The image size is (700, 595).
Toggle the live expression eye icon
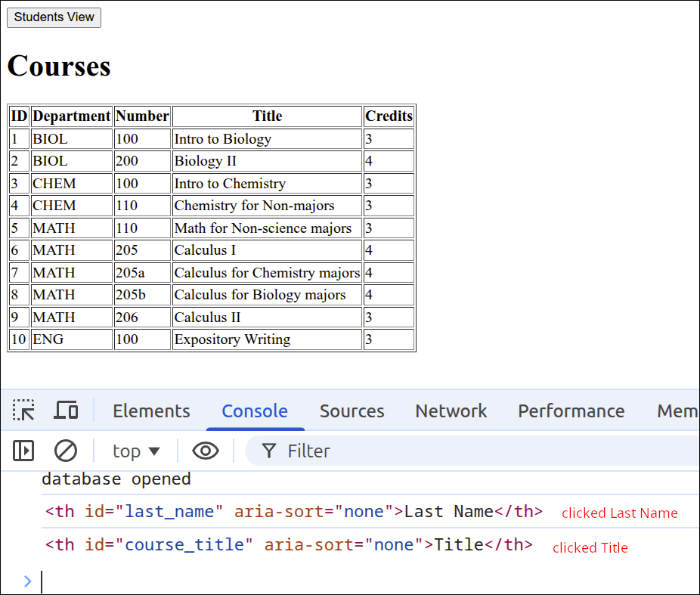[x=205, y=451]
